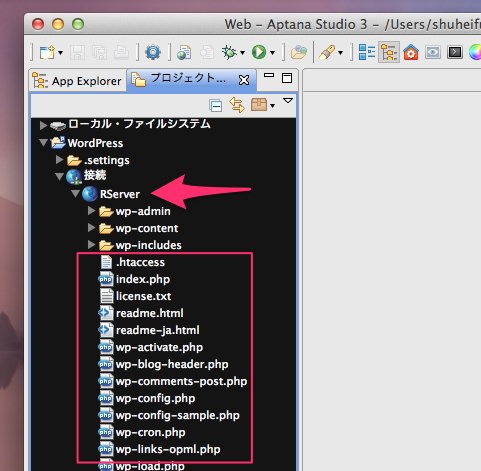
Task: Select the readme-ja.html file
Action: tap(157, 330)
